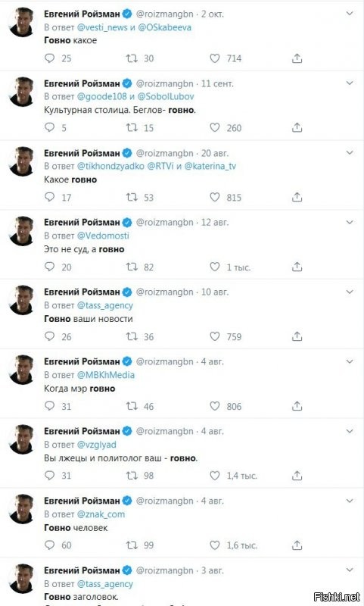Screen dimensions: 364x606
Task: Open the @tikhondzyadko mention link
Action: tap(110, 166)
